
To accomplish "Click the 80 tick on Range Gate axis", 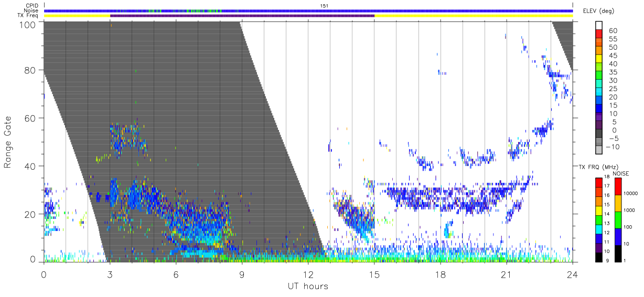I will [x=30, y=70].
